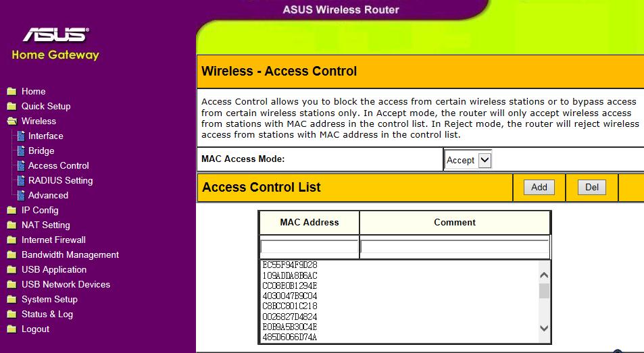Screen dimensions: 644x353
Task: Click the page icon next to Interface
Action: pos(20,136)
